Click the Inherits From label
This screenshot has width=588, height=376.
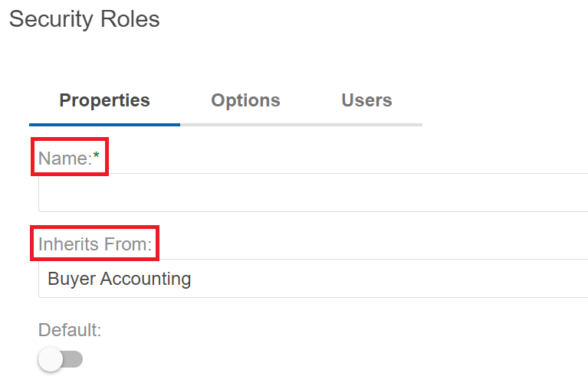pos(95,244)
